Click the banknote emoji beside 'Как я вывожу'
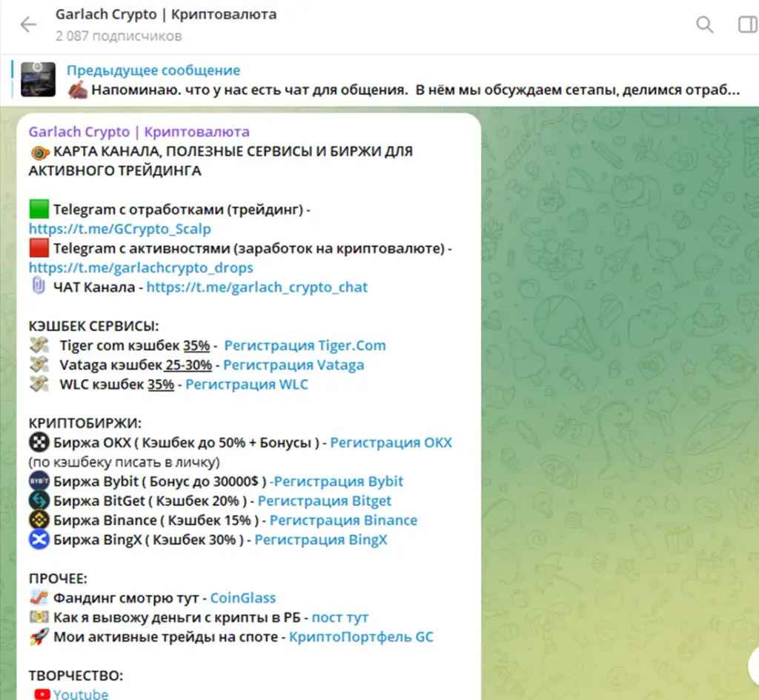Screen dimensions: 759x700 pyautogui.click(x=39, y=617)
